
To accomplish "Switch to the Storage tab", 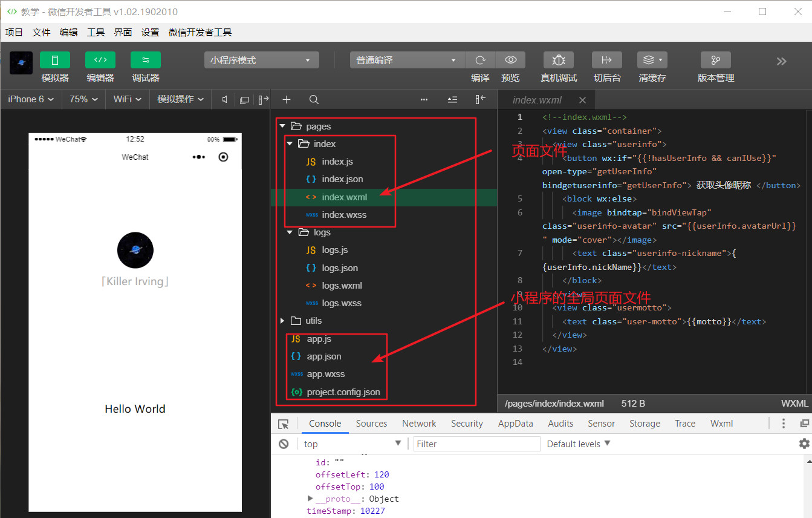I will coord(645,424).
